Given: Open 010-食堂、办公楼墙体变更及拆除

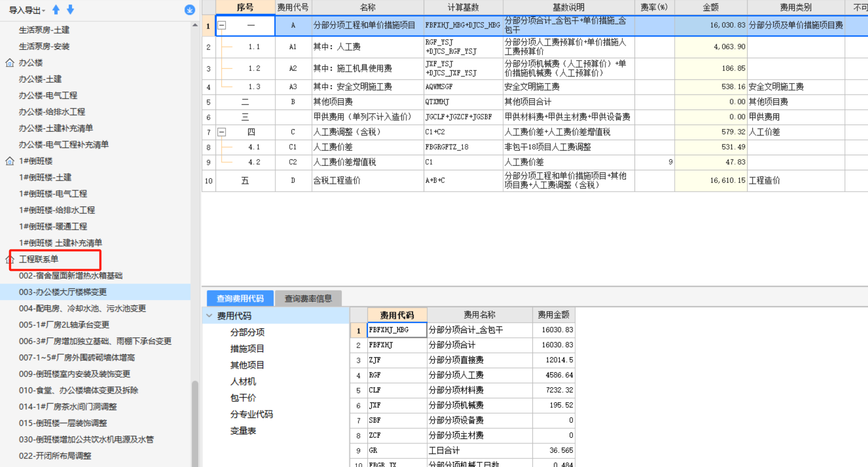Looking at the screenshot, I should [x=79, y=391].
